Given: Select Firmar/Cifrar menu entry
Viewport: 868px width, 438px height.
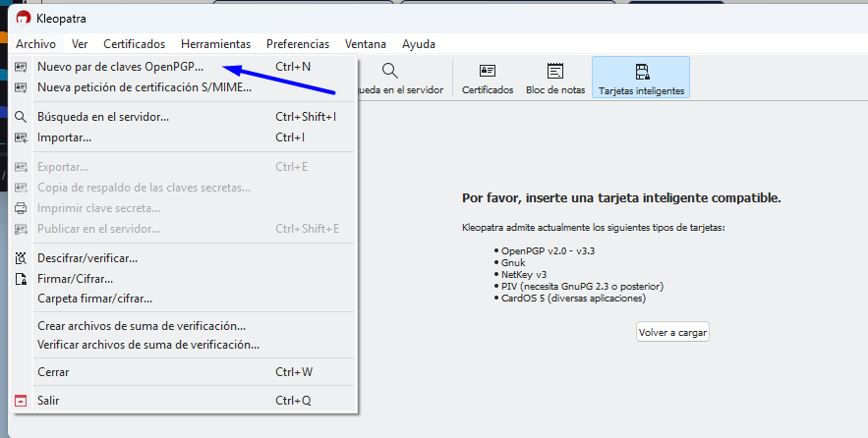Looking at the screenshot, I should [x=183, y=279].
